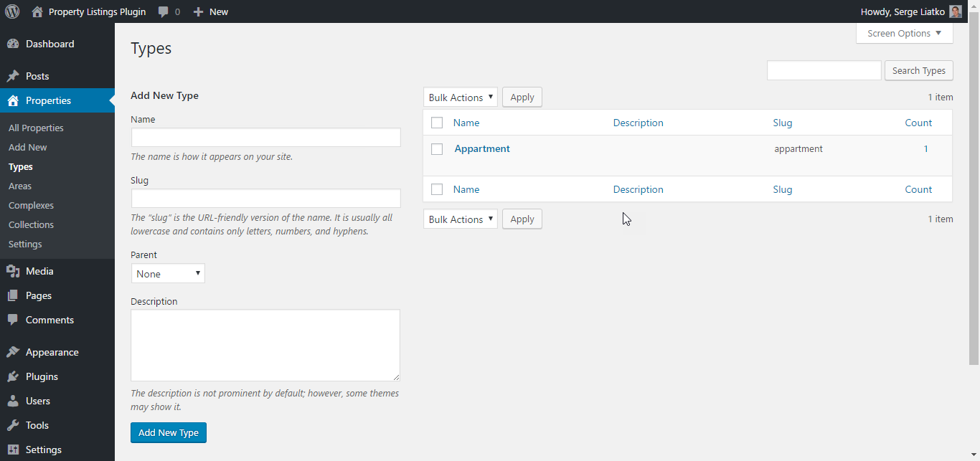Sort by Name in table header

tap(466, 123)
